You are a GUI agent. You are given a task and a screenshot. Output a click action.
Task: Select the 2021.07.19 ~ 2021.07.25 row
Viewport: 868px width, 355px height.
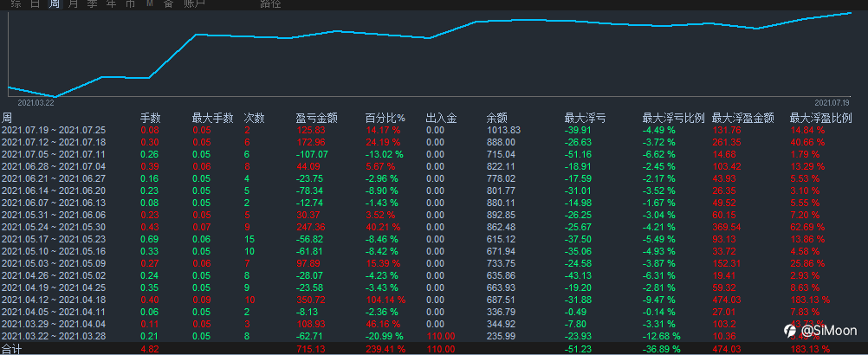434,131
